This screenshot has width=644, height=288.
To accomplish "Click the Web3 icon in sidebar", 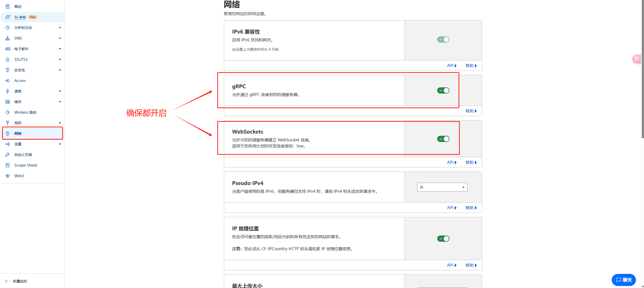I will click(8, 176).
